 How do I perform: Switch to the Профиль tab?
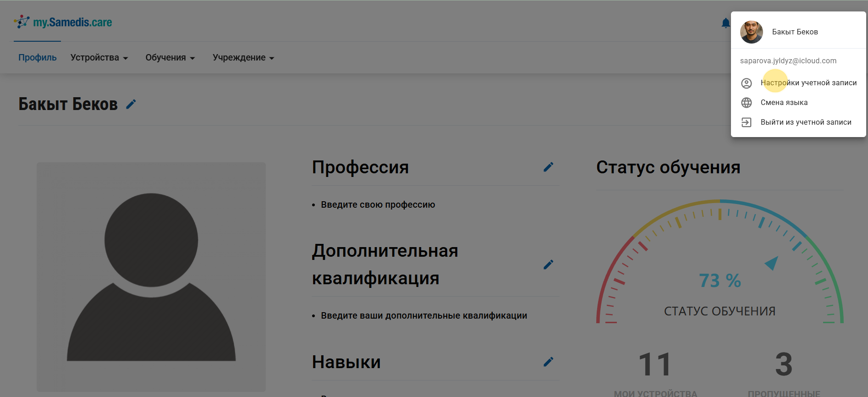[38, 58]
